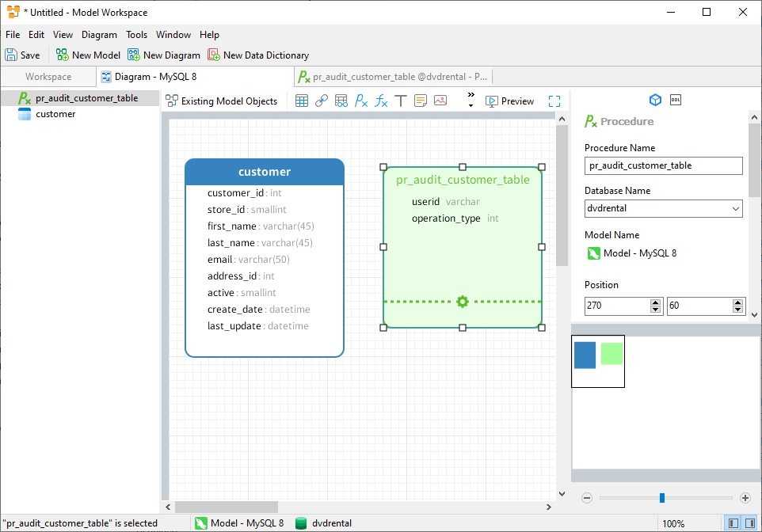Select the add View tool icon
The width and height of the screenshot is (762, 532).
coord(341,101)
